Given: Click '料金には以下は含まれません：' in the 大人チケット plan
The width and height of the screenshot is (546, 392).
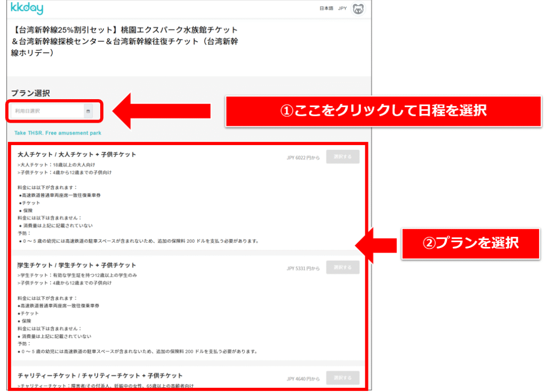Looking at the screenshot, I should click(x=50, y=218).
